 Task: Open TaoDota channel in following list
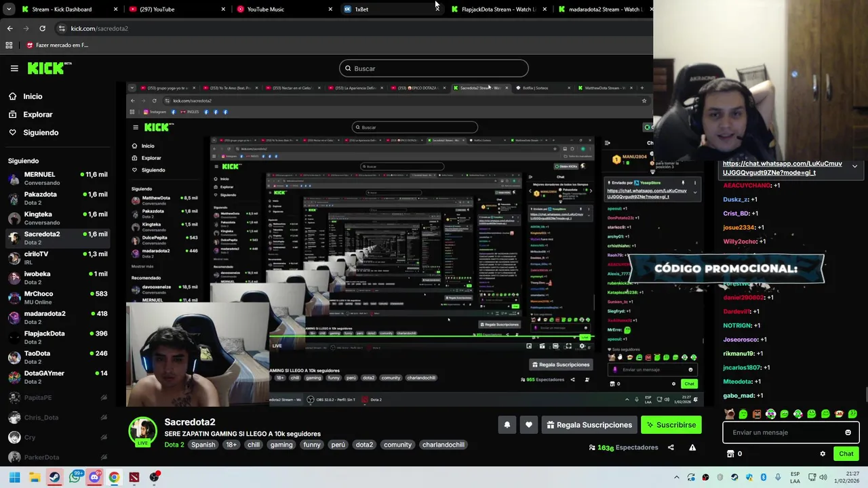point(58,357)
